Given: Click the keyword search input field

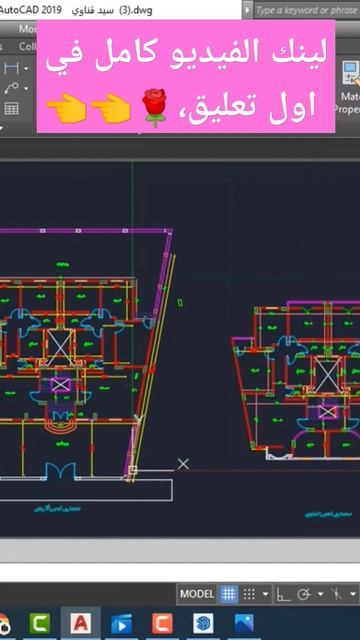Looking at the screenshot, I should 307,10.
